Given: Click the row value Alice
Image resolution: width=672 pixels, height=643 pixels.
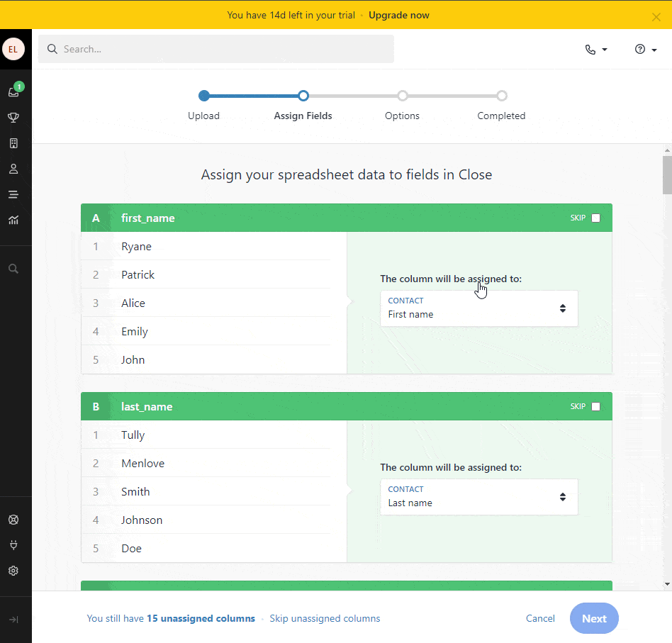Looking at the screenshot, I should pos(133,303).
